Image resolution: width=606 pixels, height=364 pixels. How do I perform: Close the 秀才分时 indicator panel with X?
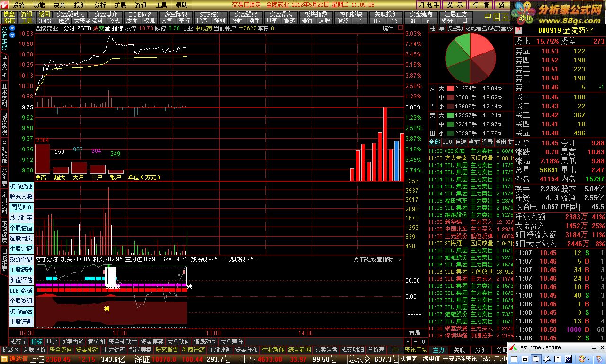click(400, 259)
